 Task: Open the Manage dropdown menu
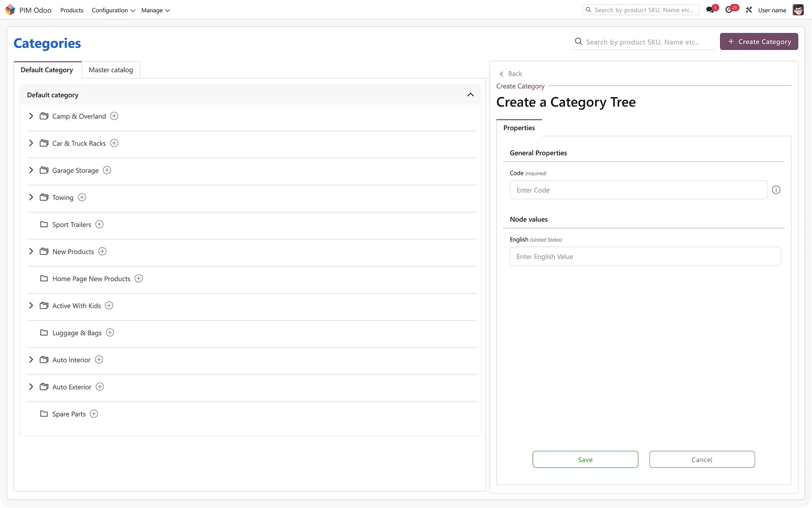(155, 10)
